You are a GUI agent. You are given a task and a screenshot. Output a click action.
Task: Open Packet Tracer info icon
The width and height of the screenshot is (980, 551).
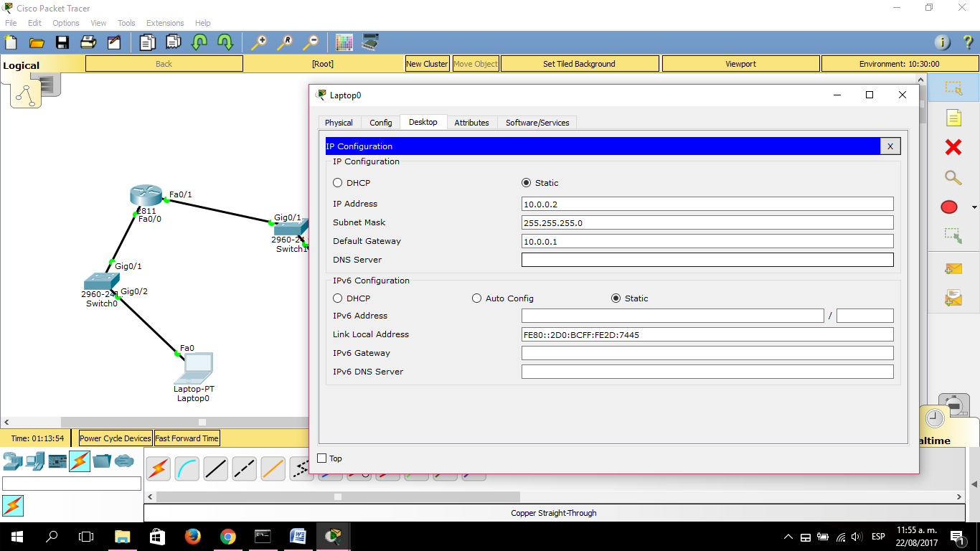click(942, 42)
